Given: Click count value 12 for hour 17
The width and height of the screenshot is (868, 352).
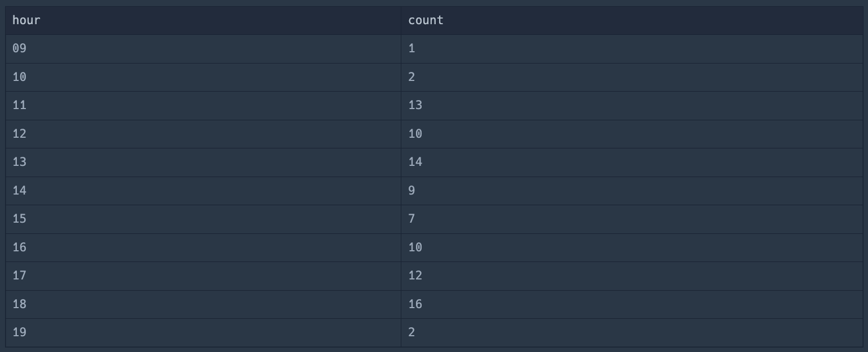Looking at the screenshot, I should tap(415, 276).
